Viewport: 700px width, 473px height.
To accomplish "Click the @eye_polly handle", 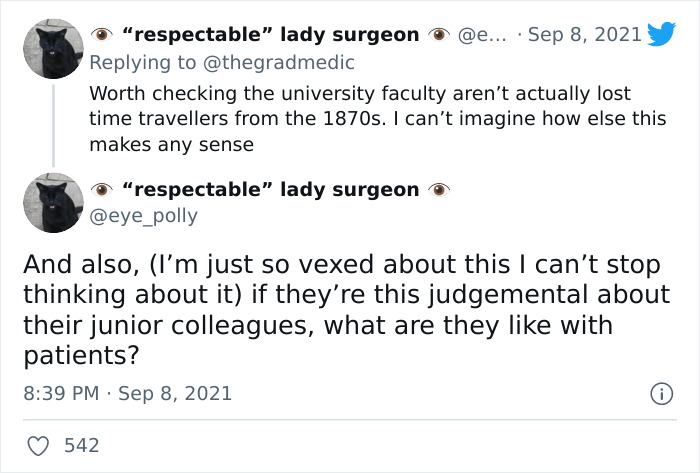I will [144, 215].
